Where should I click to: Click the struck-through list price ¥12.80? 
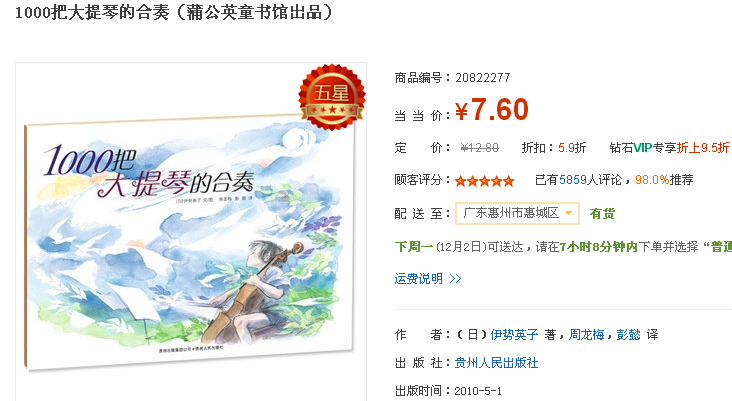(479, 148)
